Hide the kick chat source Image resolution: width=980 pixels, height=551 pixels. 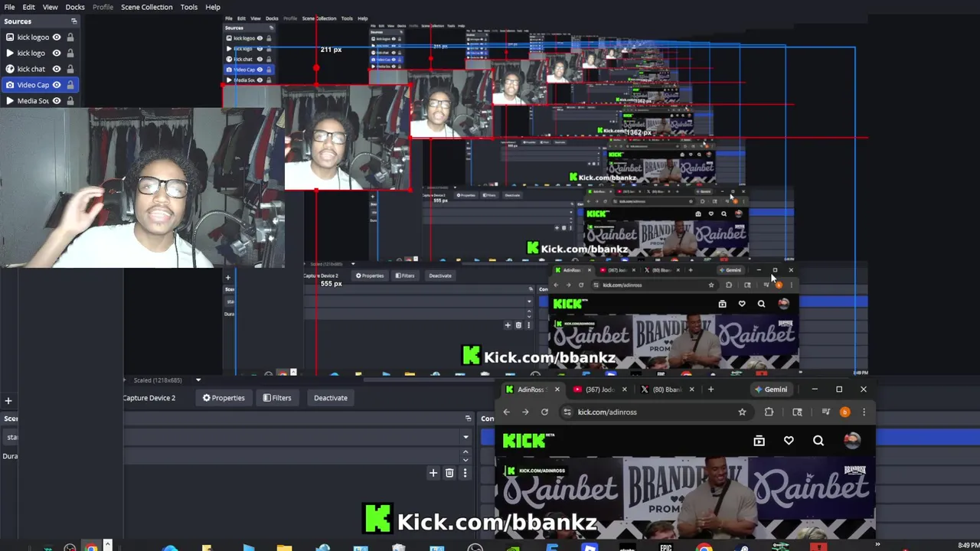[x=56, y=69]
